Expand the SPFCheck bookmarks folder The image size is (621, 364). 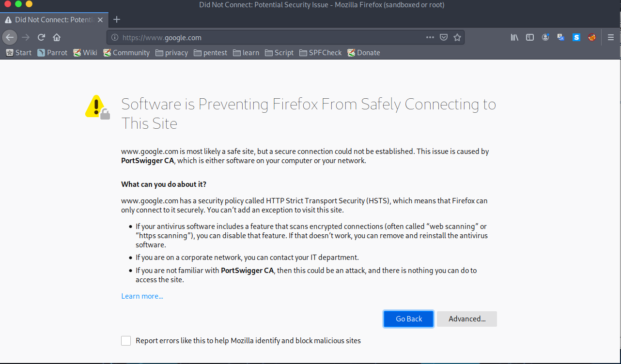(320, 53)
